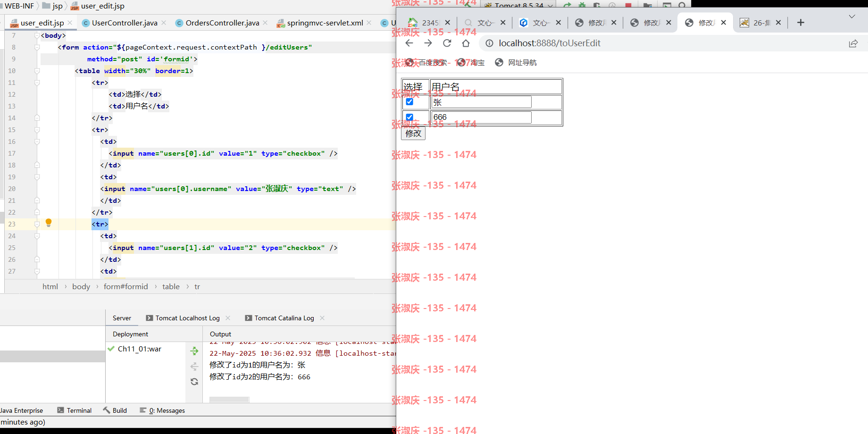Image resolution: width=868 pixels, height=434 pixels.
Task: Open a new browser tab
Action: [x=801, y=23]
